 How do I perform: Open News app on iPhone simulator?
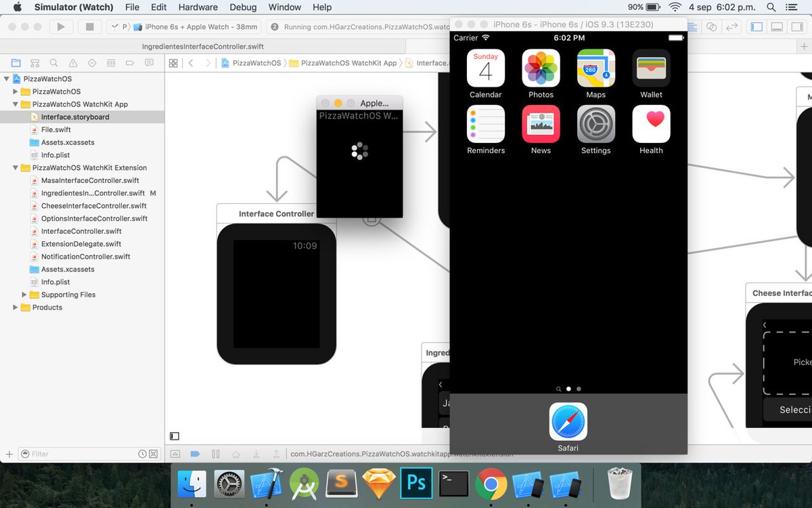pyautogui.click(x=541, y=123)
